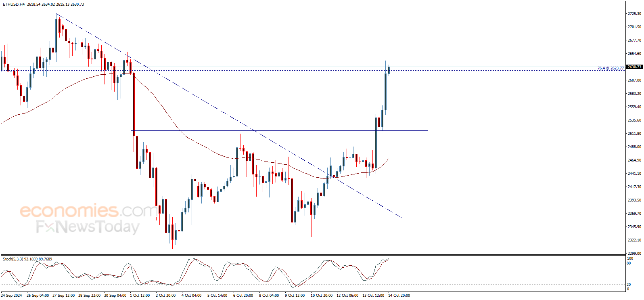The height and width of the screenshot is (300, 644).
Task: Click the time axis label 2 Oct 20:00
Action: pyautogui.click(x=165, y=296)
